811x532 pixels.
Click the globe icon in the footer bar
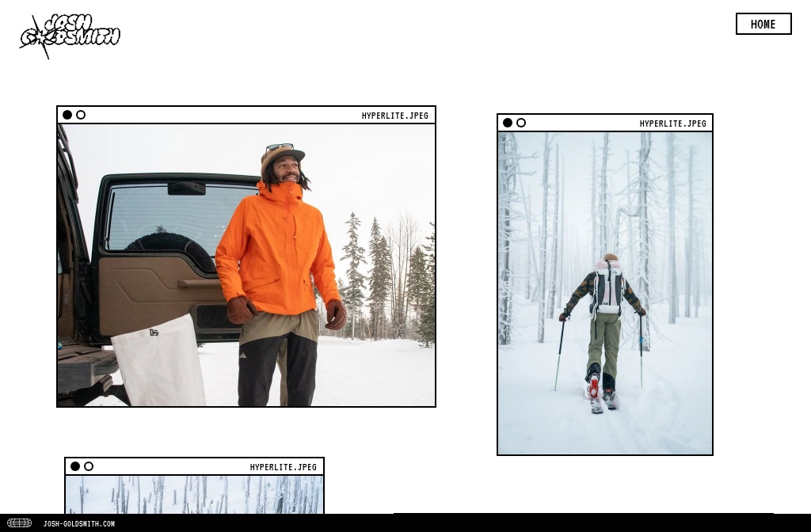(x=19, y=523)
